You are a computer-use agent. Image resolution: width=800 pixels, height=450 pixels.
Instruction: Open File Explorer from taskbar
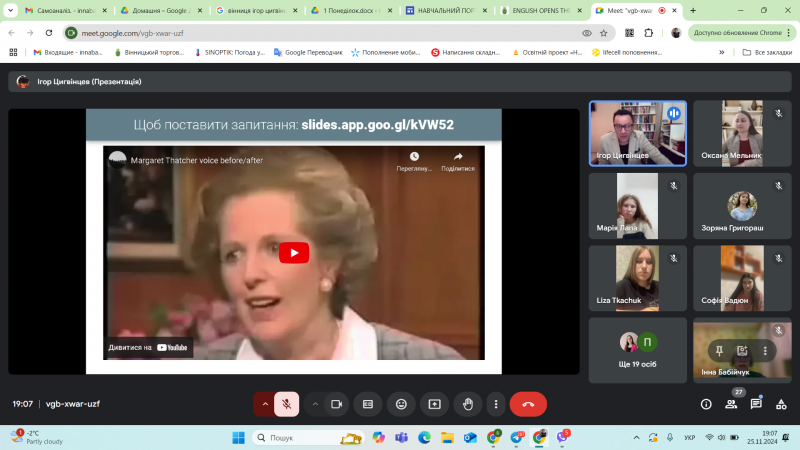pyautogui.click(x=447, y=437)
